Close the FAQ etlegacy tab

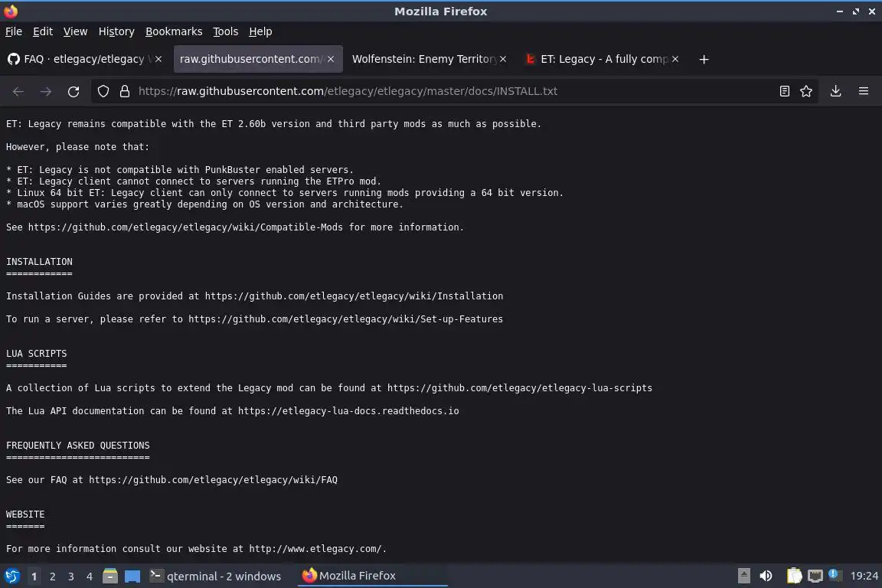(158, 59)
